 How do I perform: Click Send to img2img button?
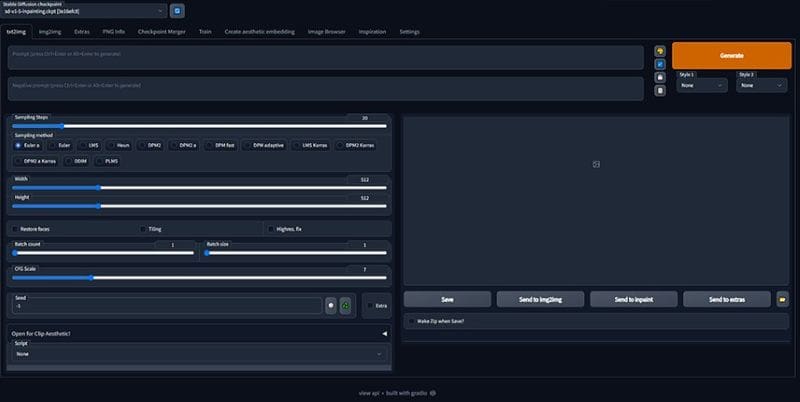pos(540,299)
